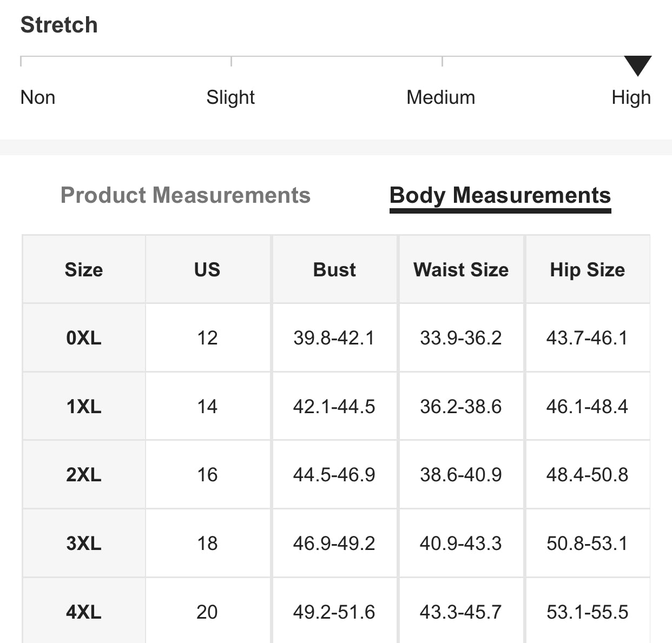Select the 3XL size row label
This screenshot has width=672, height=643.
[x=84, y=543]
